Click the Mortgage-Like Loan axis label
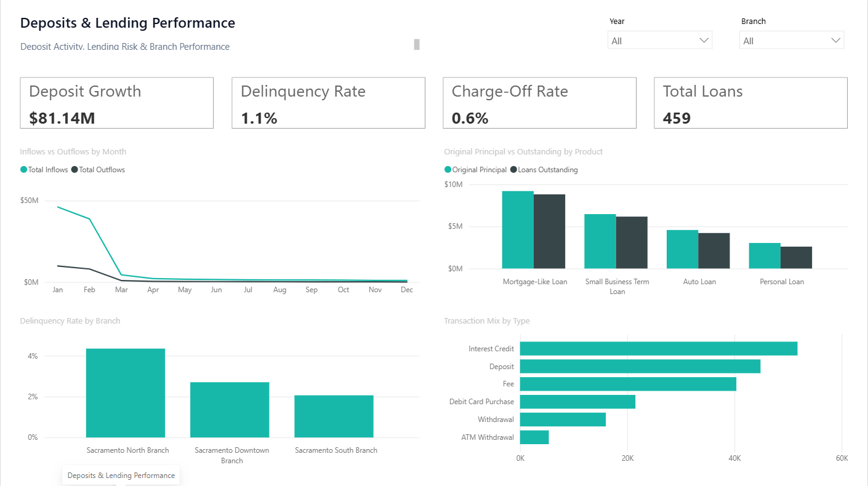The image size is (868, 486). [535, 282]
